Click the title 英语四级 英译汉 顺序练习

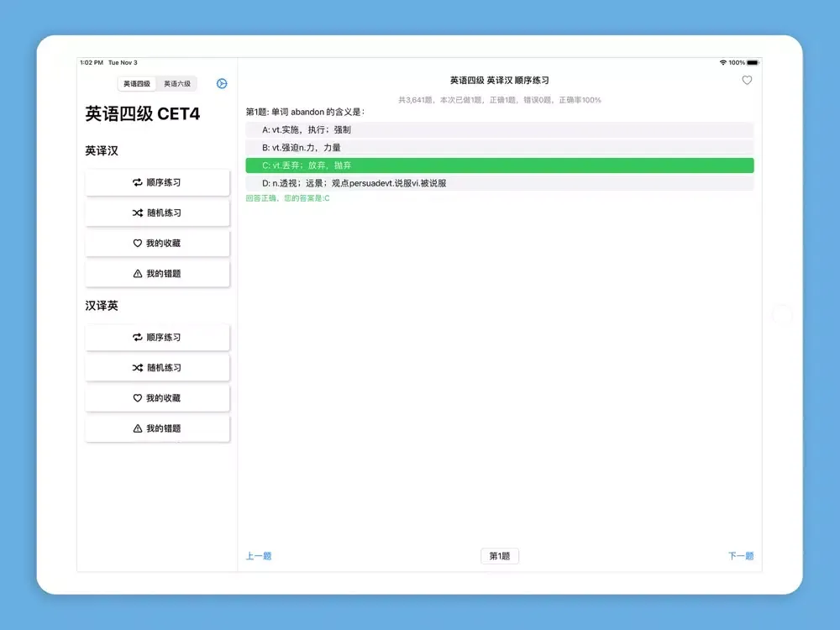pyautogui.click(x=499, y=81)
